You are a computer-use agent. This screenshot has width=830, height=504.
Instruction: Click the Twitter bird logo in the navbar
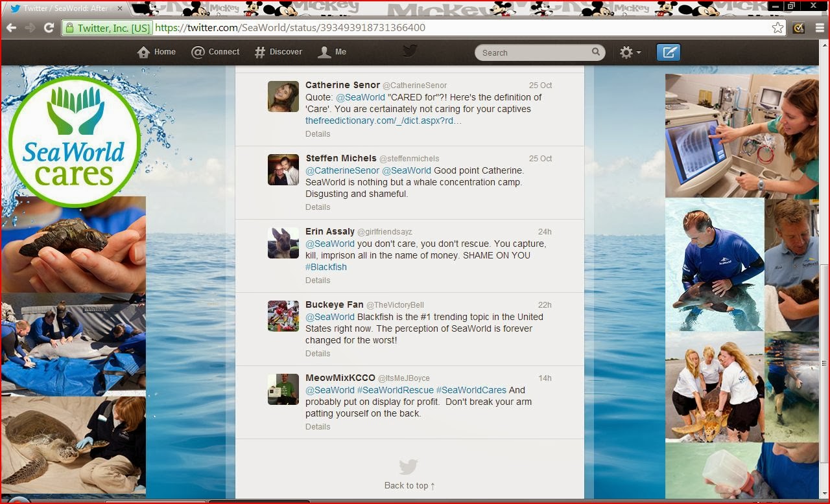(x=410, y=51)
